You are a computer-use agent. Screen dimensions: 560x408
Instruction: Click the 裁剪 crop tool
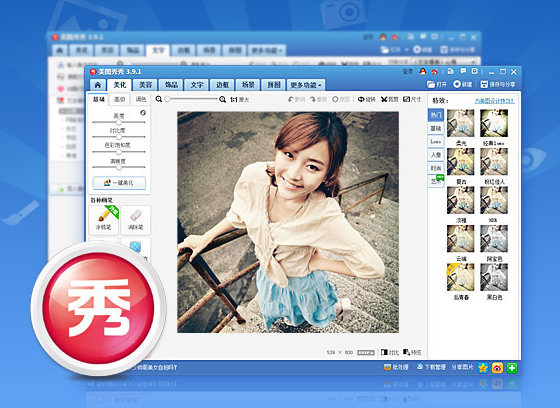tap(389, 99)
